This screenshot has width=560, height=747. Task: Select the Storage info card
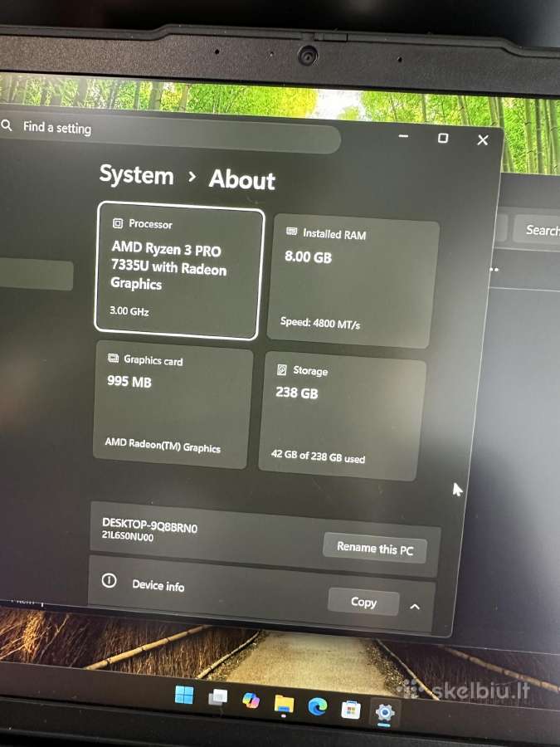pyautogui.click(x=343, y=416)
